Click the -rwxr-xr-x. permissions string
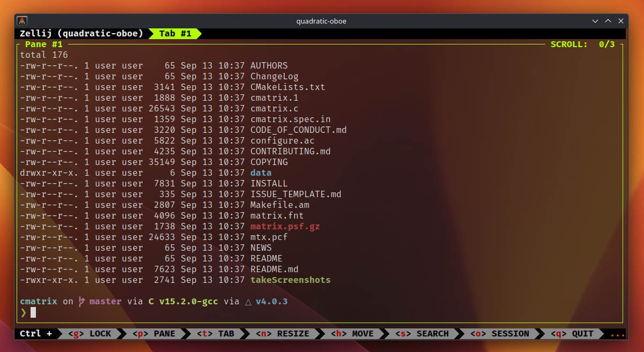This screenshot has height=352, width=644. coord(49,280)
